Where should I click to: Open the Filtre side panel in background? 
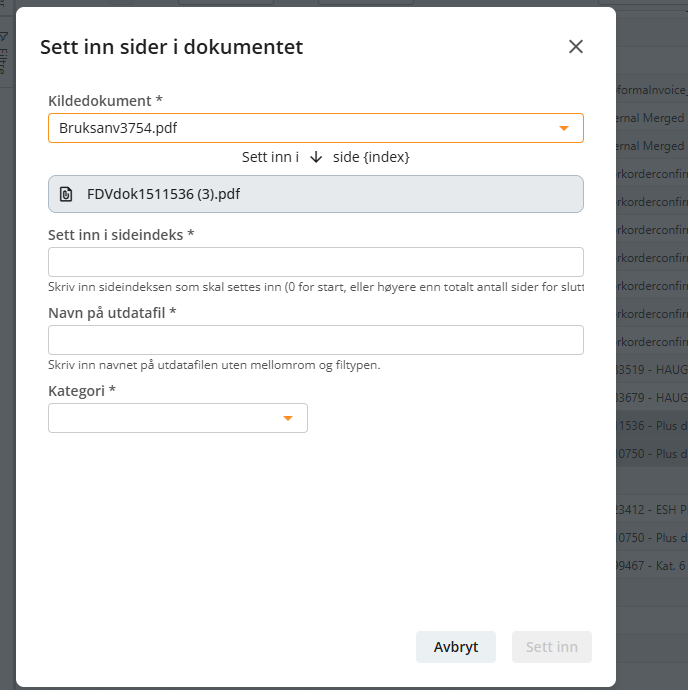4,53
